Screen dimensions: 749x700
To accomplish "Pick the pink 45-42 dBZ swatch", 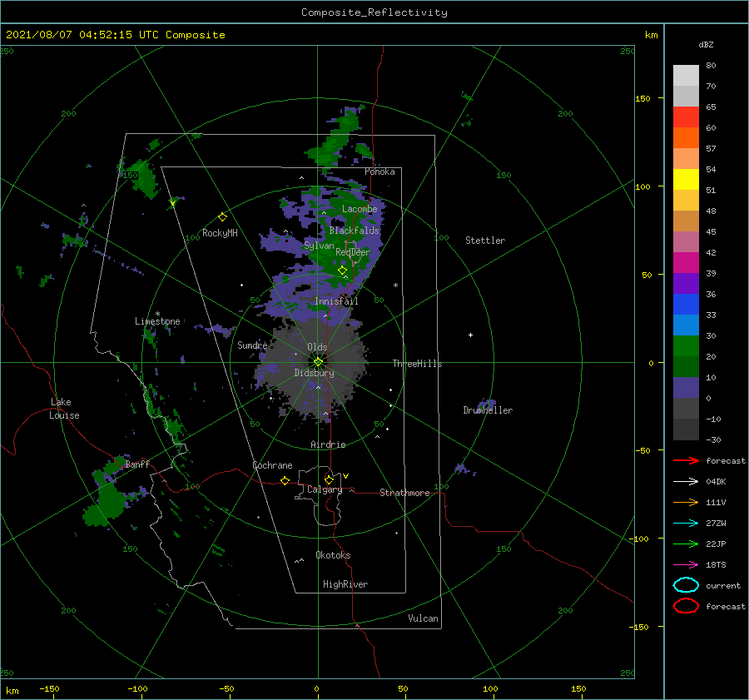I will click(x=686, y=241).
